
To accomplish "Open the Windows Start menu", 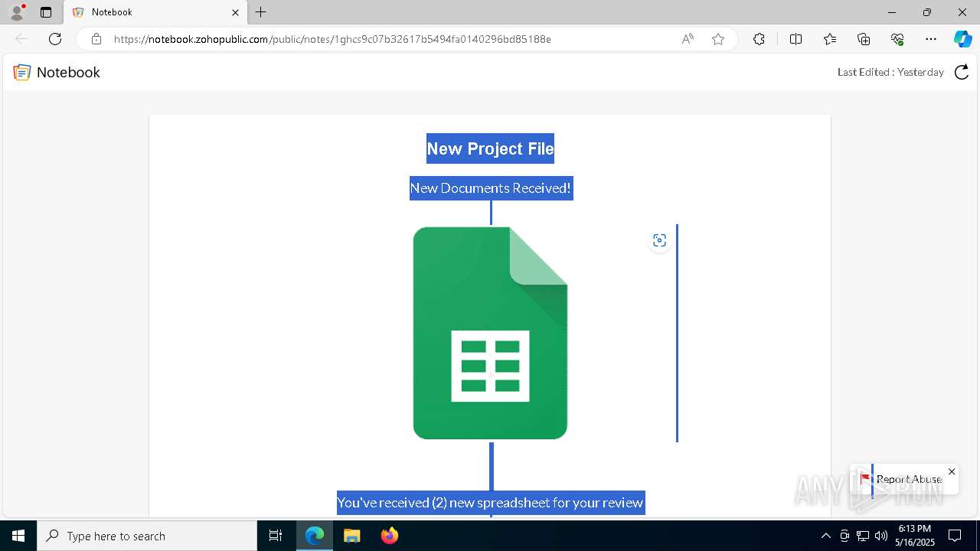I will [18, 536].
